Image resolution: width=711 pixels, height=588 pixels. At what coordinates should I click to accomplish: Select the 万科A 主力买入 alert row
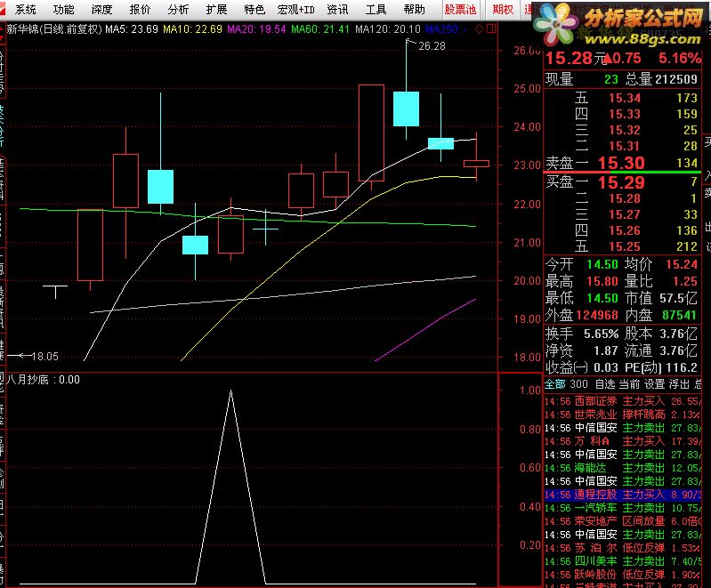(623, 441)
